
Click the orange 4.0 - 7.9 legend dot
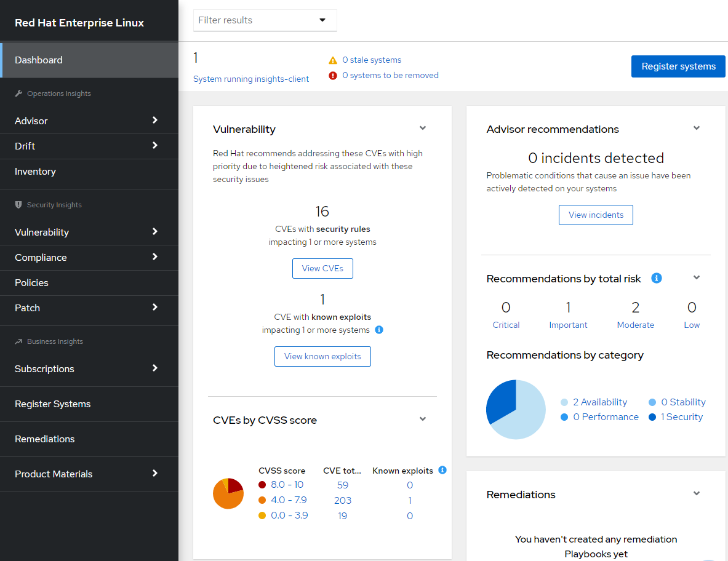tap(262, 500)
